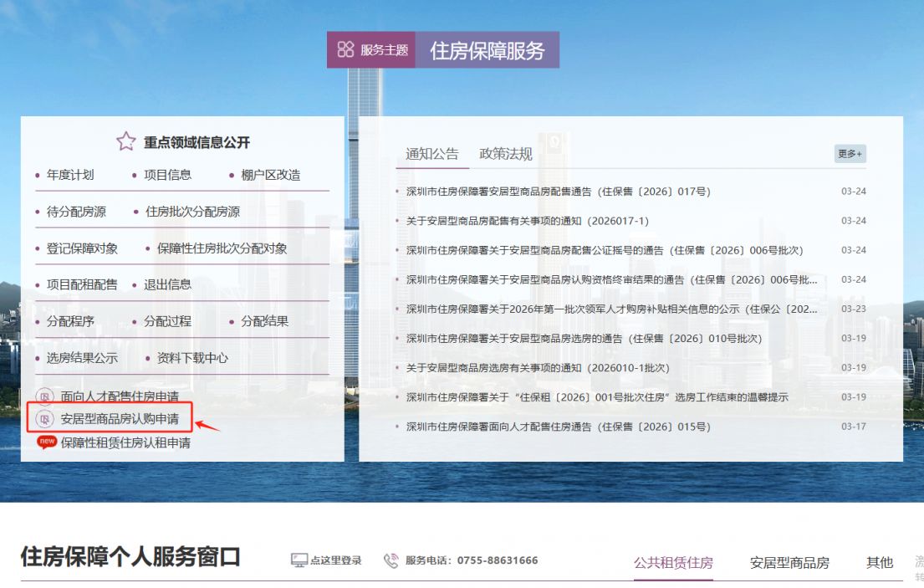Image resolution: width=924 pixels, height=588 pixels.
Task: Click 更多+ to view more notices
Action: click(850, 152)
